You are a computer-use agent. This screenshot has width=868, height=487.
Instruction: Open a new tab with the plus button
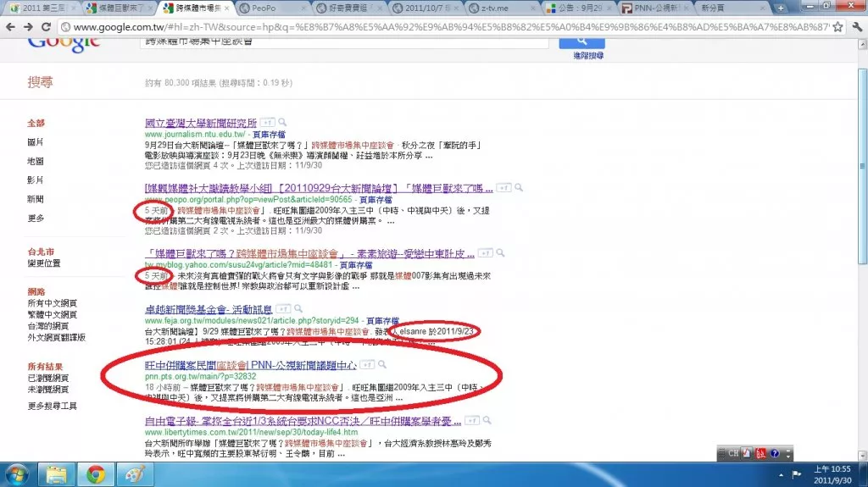pos(781,8)
